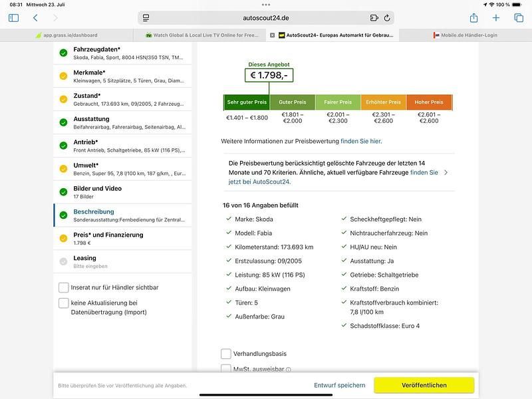Tap the battery indicator in status bar
Viewport: 532px width, 399px height.
[x=517, y=5]
